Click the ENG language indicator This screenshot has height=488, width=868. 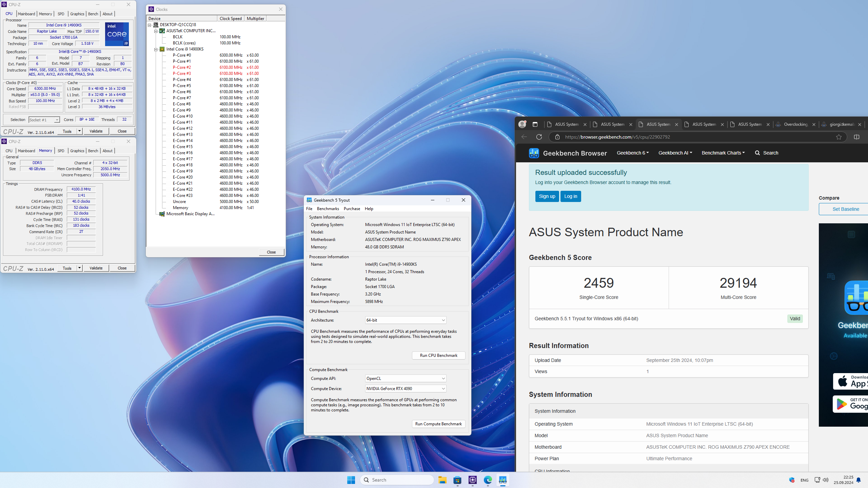[805, 480]
